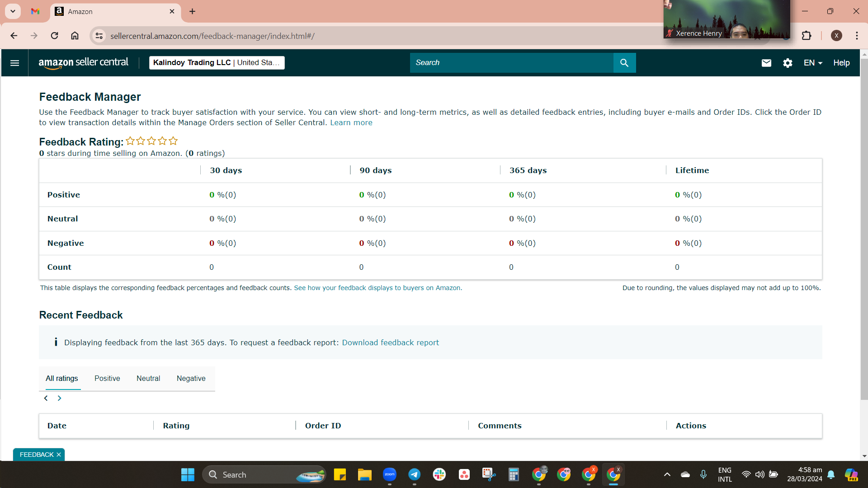The height and width of the screenshot is (488, 868).
Task: Open the notifications bell in tray
Action: coord(831,475)
